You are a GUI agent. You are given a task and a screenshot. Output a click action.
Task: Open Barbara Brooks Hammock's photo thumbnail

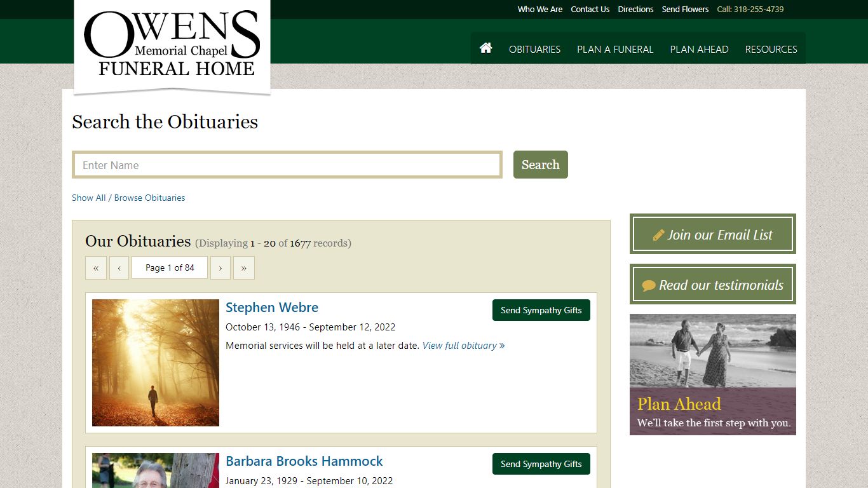click(156, 470)
